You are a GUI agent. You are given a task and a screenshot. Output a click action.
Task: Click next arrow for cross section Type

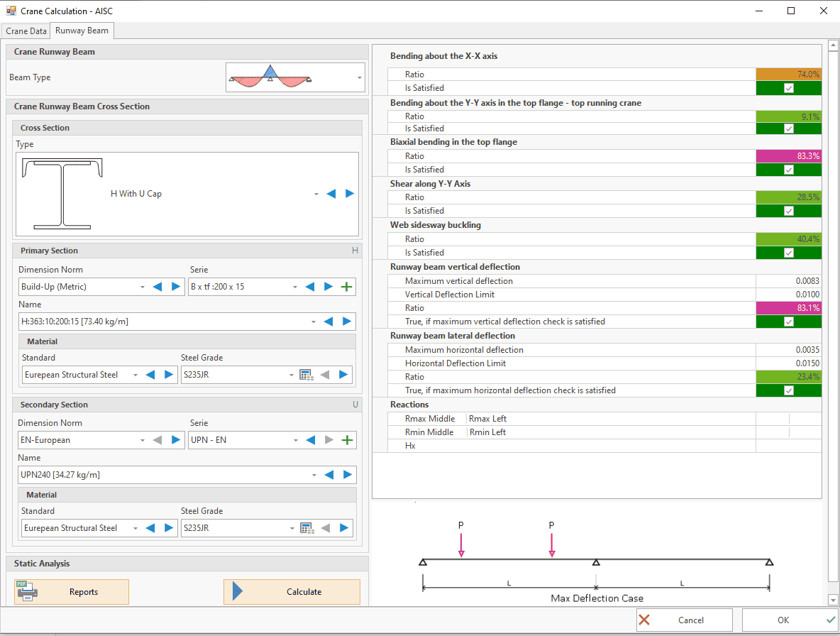[x=350, y=194]
